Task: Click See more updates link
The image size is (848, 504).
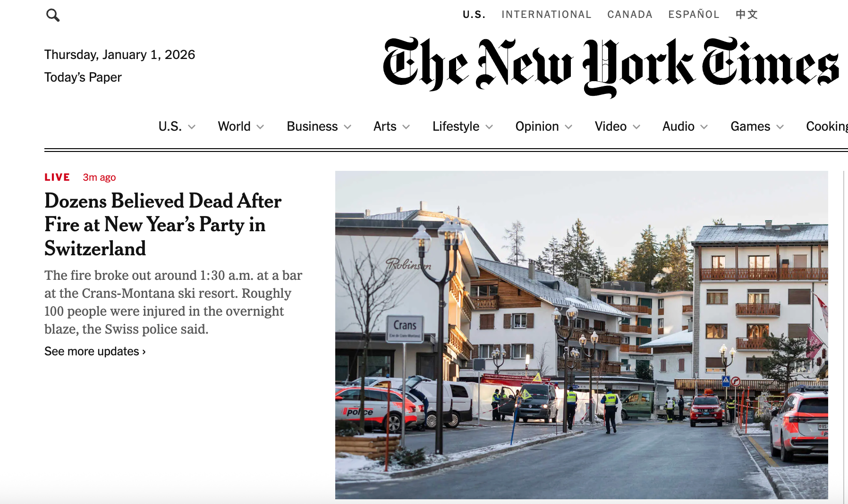Action: click(95, 352)
